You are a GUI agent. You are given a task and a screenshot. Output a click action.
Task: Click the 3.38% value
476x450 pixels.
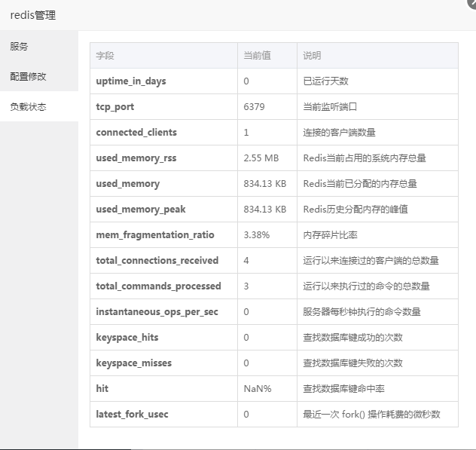click(257, 235)
